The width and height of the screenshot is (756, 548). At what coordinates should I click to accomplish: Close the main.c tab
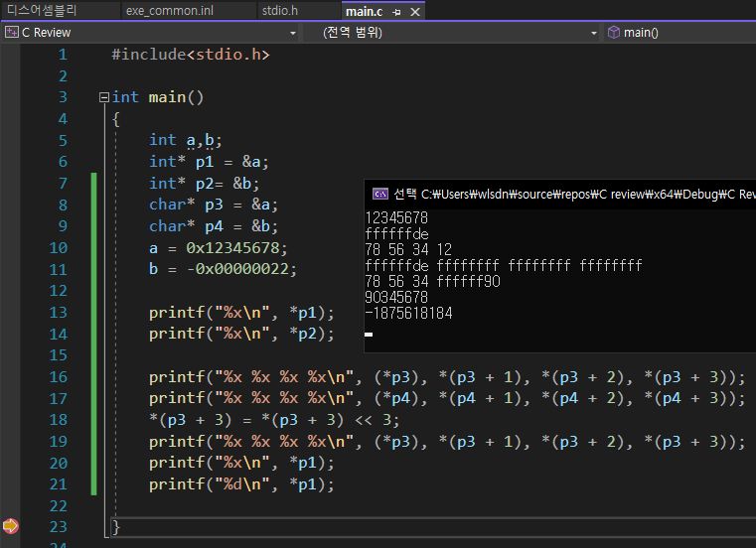pos(415,12)
